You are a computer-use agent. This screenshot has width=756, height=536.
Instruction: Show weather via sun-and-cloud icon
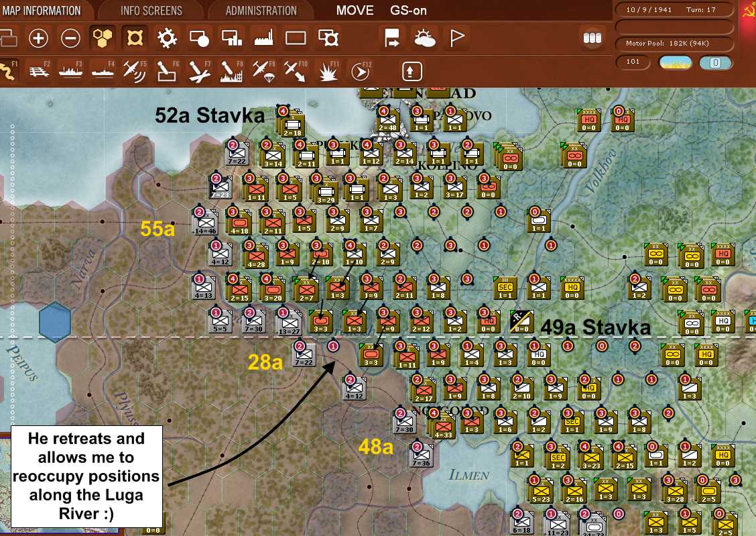[425, 38]
